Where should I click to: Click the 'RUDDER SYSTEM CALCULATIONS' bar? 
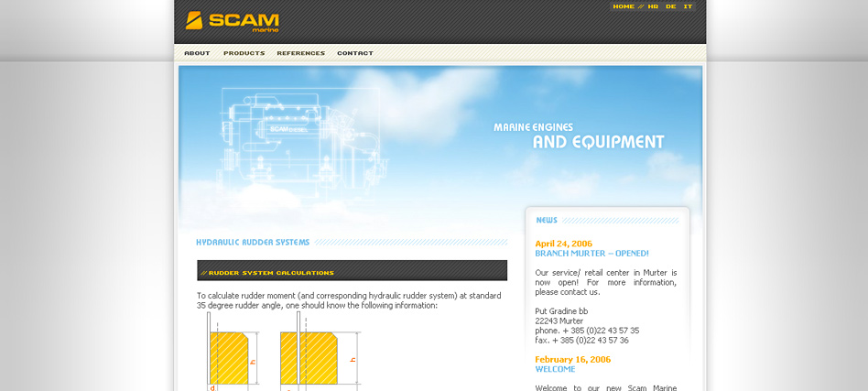[353, 271]
